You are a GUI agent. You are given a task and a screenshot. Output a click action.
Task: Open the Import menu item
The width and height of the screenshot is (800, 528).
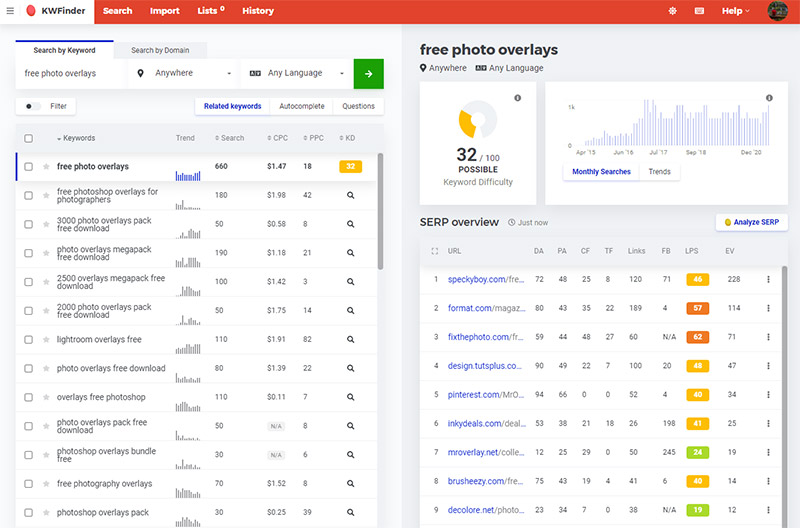pos(164,11)
